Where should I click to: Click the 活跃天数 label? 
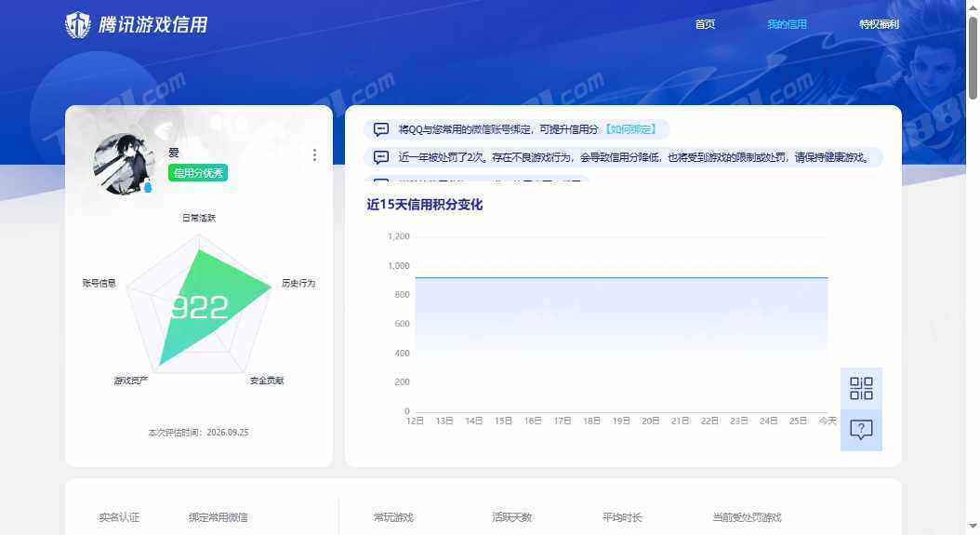512,517
